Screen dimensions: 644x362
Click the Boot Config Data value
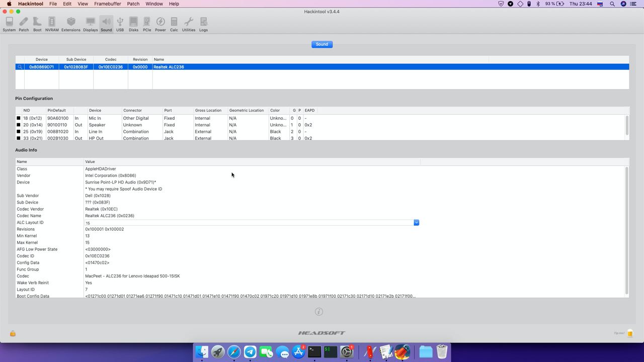coord(250,296)
